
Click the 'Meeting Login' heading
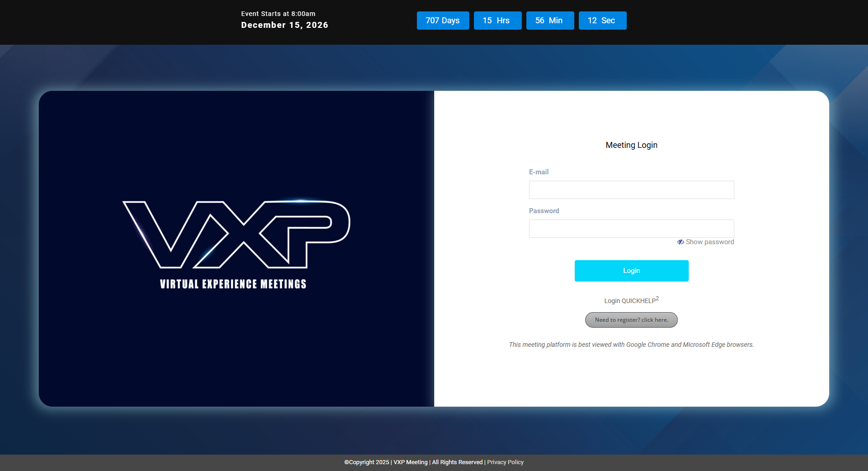point(631,145)
